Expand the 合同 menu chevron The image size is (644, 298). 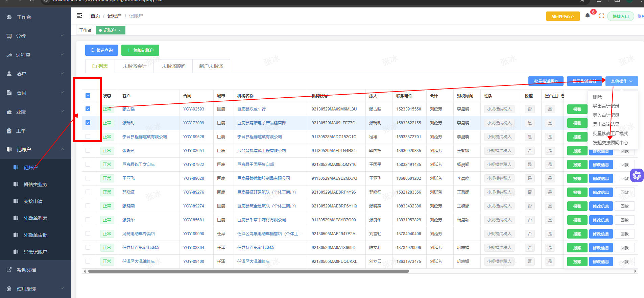(x=62, y=92)
